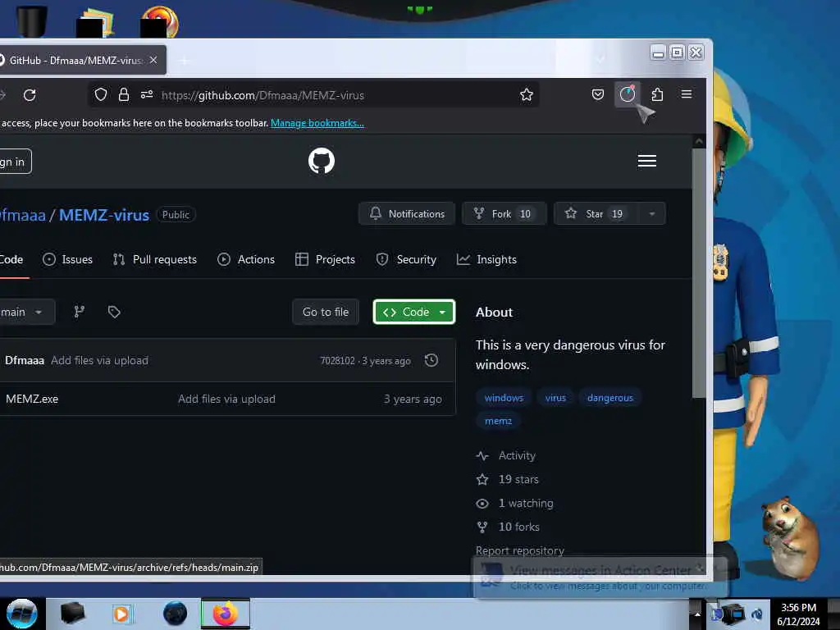The image size is (840, 630).
Task: Open the Actions tab
Action: click(x=246, y=259)
